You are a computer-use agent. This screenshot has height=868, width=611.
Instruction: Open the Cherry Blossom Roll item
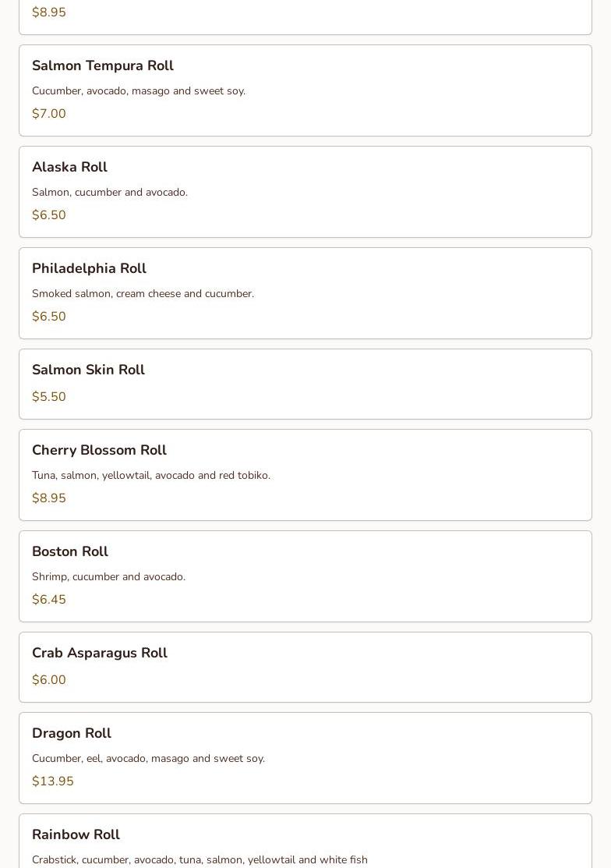pos(99,451)
